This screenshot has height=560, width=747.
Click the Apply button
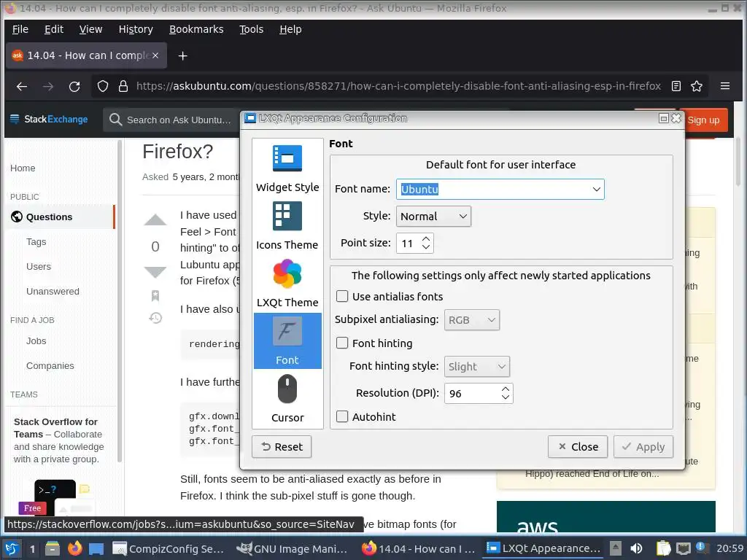[x=643, y=447]
